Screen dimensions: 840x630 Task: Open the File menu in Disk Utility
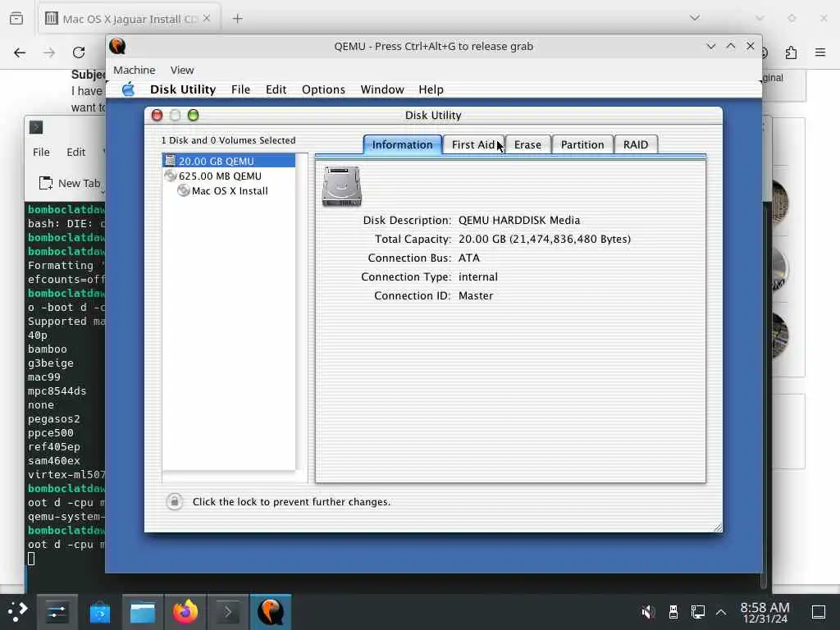click(x=240, y=89)
